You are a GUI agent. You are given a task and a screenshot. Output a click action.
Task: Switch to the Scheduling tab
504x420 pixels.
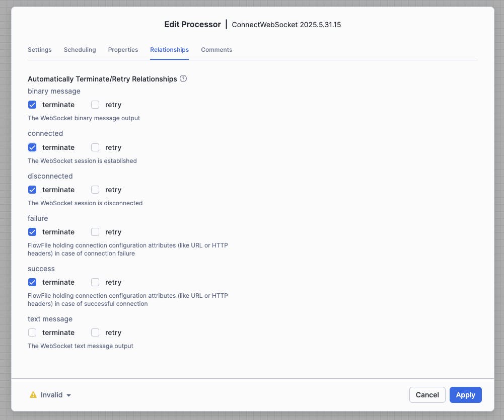click(80, 50)
